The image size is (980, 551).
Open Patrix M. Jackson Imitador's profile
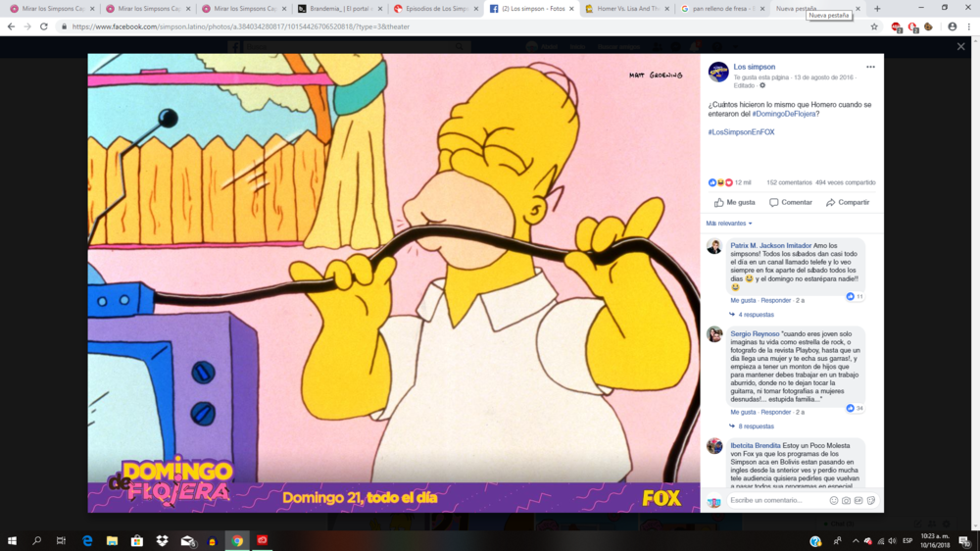pos(770,246)
